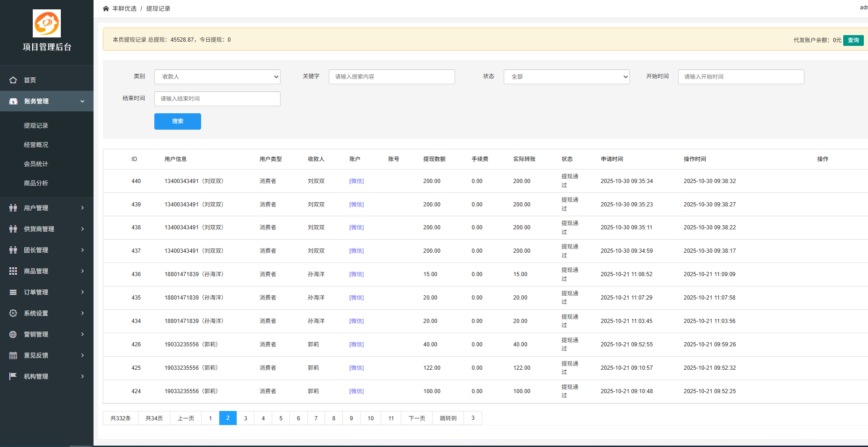This screenshot has height=447, width=868.
Task: Go to 下一页 in pagination
Action: 417,418
